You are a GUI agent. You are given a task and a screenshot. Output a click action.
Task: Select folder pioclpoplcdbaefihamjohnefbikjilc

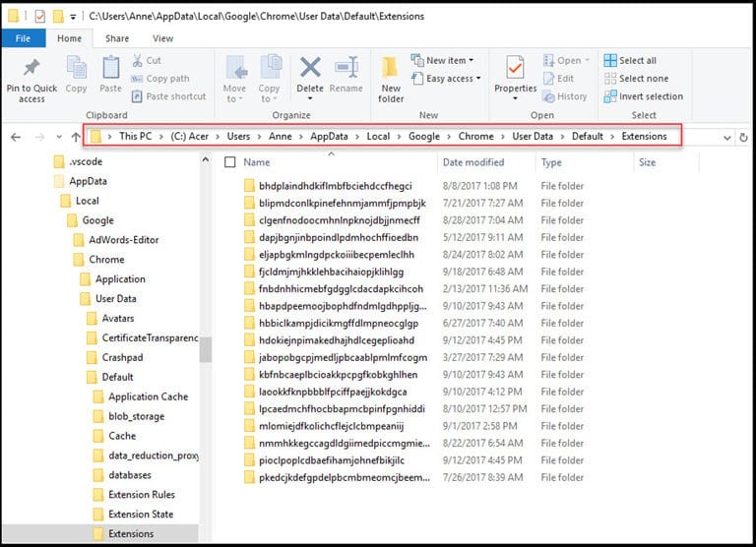coord(331,460)
